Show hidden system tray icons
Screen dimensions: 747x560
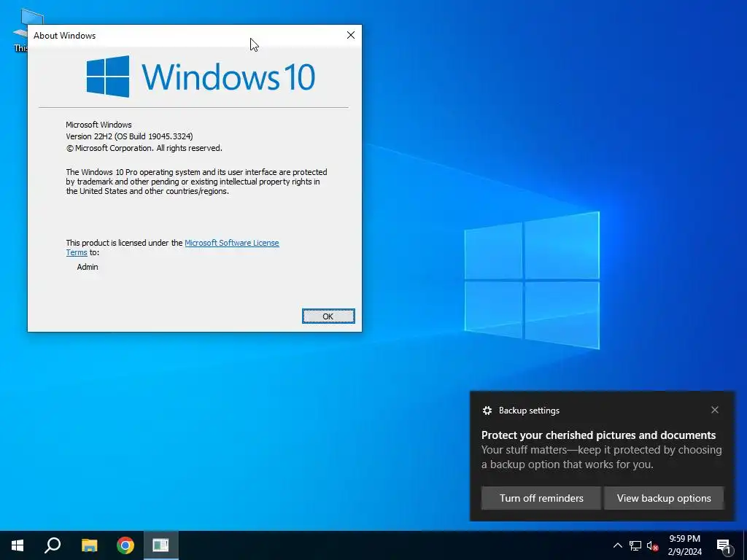coord(617,545)
